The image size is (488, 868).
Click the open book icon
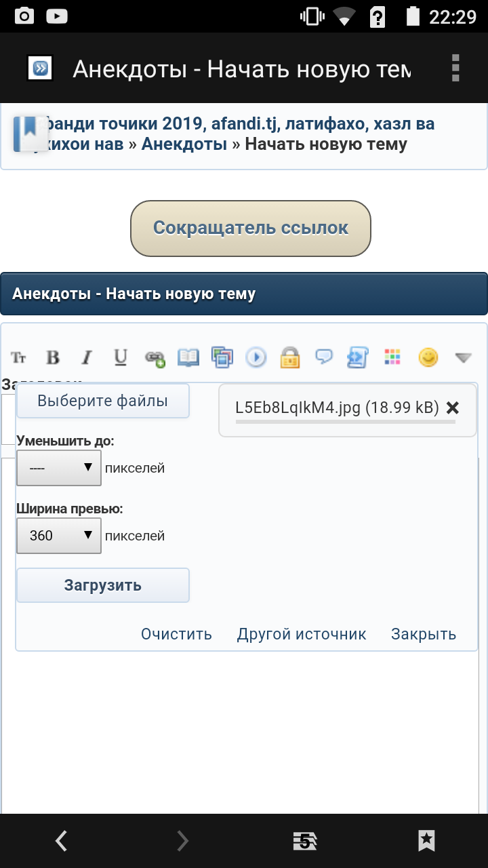[x=188, y=357]
